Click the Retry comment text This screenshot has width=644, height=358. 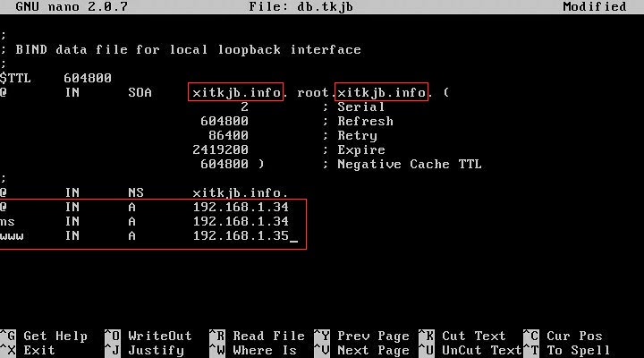tap(357, 135)
